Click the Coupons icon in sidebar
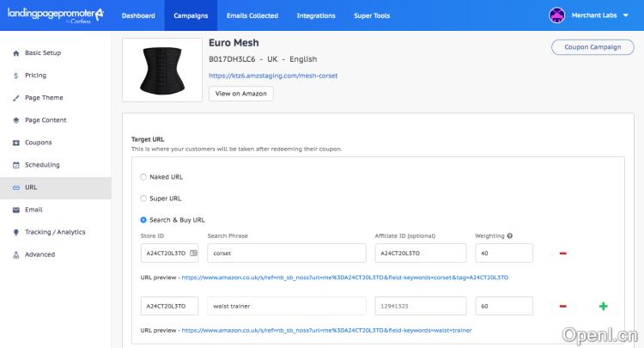Viewport: 644px width, 348px height. coord(15,143)
